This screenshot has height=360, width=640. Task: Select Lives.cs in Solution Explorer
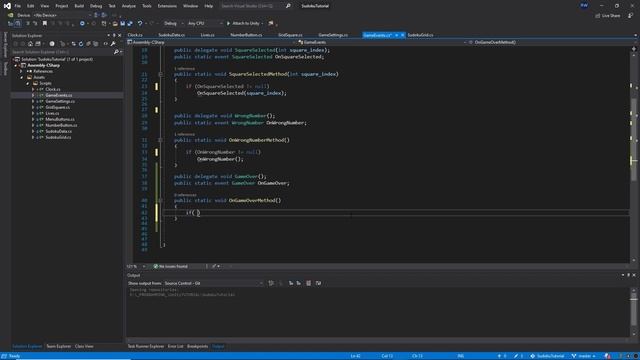pyautogui.click(x=52, y=113)
